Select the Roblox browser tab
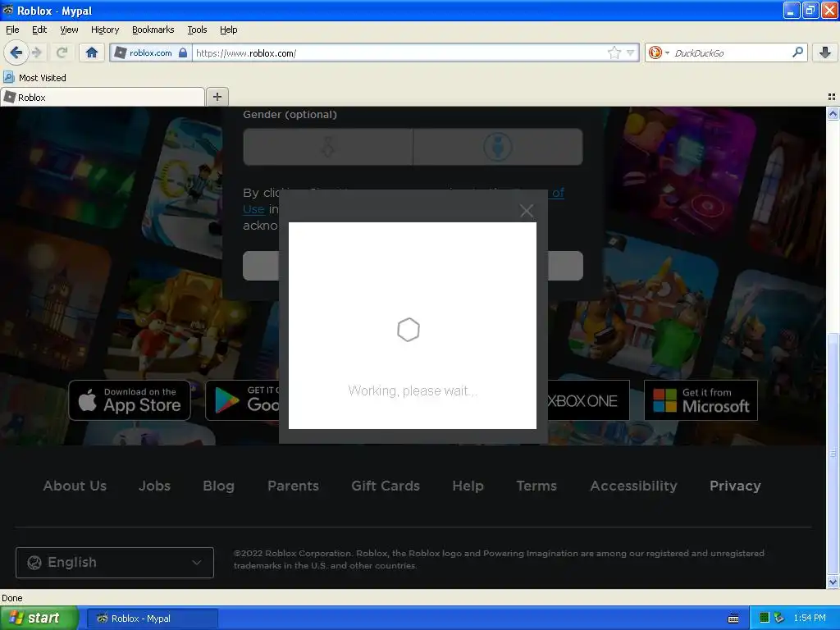 [x=103, y=97]
